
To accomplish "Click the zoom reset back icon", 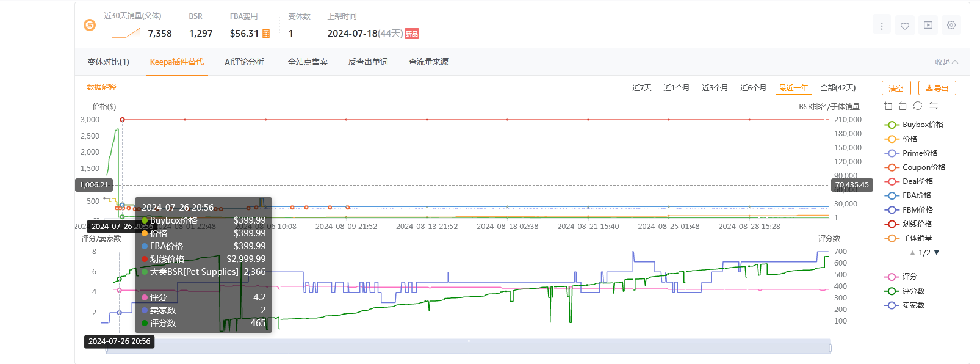I will pos(903,106).
